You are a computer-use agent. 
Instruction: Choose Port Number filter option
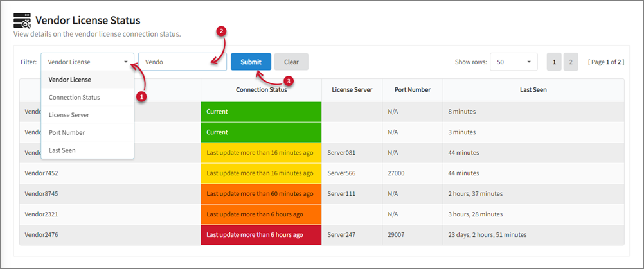pos(87,132)
